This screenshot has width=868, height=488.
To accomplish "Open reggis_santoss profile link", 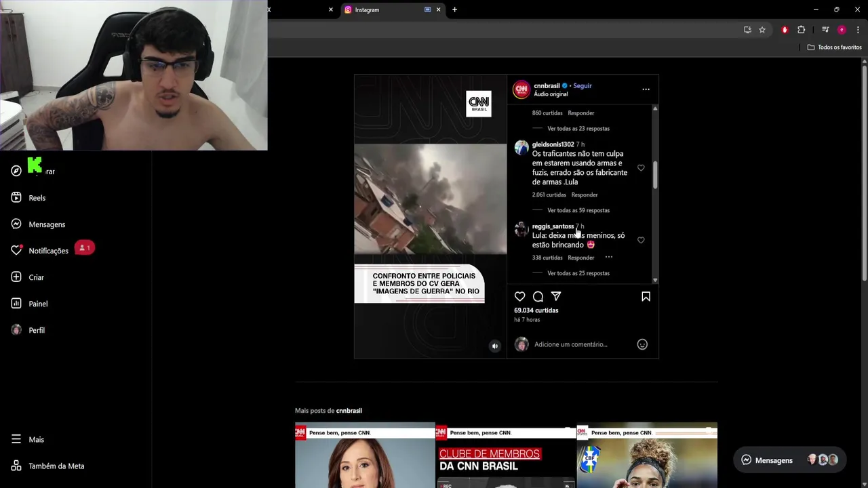I will pos(553,226).
